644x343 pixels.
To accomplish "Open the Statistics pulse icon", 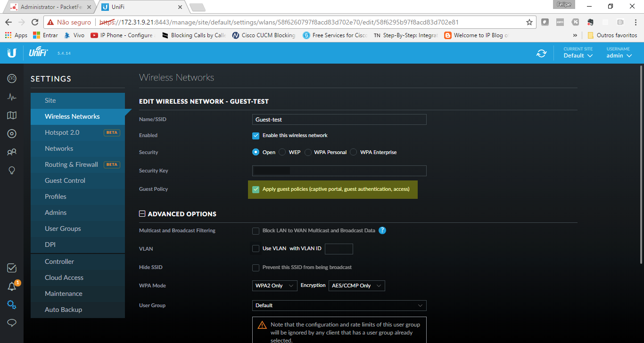I will click(x=12, y=97).
